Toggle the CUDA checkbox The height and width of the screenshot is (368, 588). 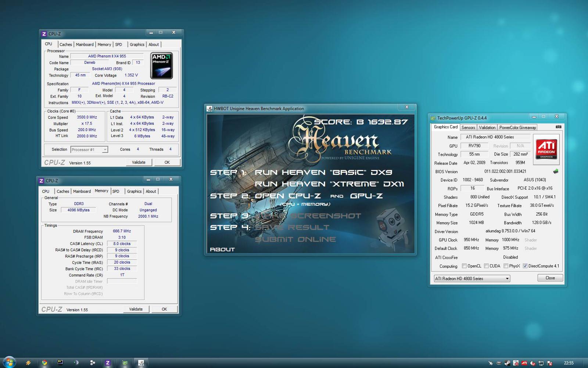coord(486,266)
